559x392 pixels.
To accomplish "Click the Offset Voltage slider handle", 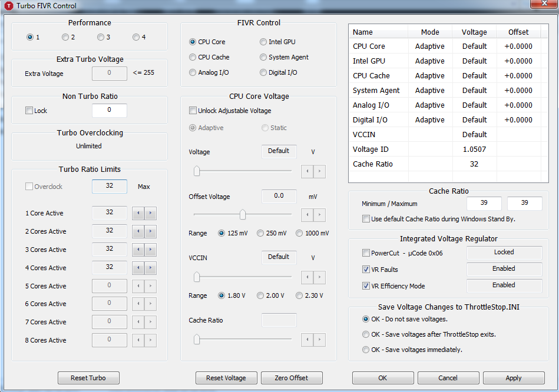I will click(243, 214).
